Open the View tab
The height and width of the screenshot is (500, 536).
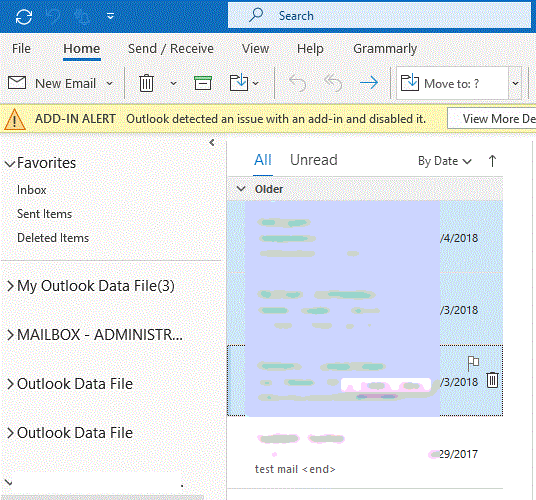pos(255,49)
